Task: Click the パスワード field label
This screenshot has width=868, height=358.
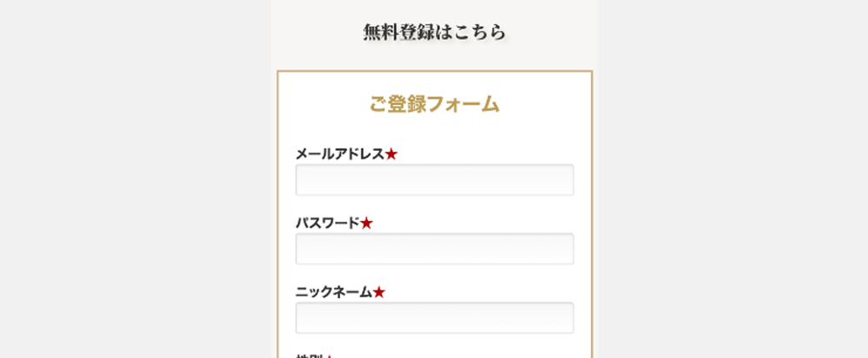Action: tap(327, 224)
